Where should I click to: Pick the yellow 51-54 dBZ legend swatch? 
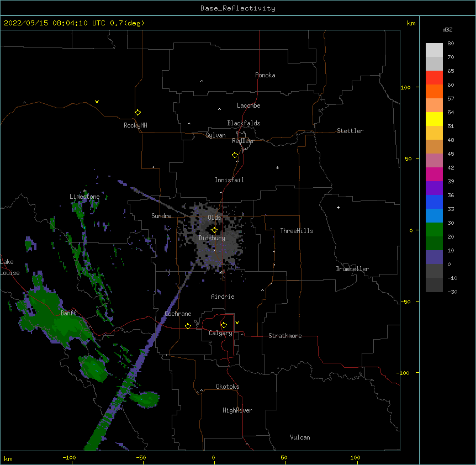[x=434, y=119]
